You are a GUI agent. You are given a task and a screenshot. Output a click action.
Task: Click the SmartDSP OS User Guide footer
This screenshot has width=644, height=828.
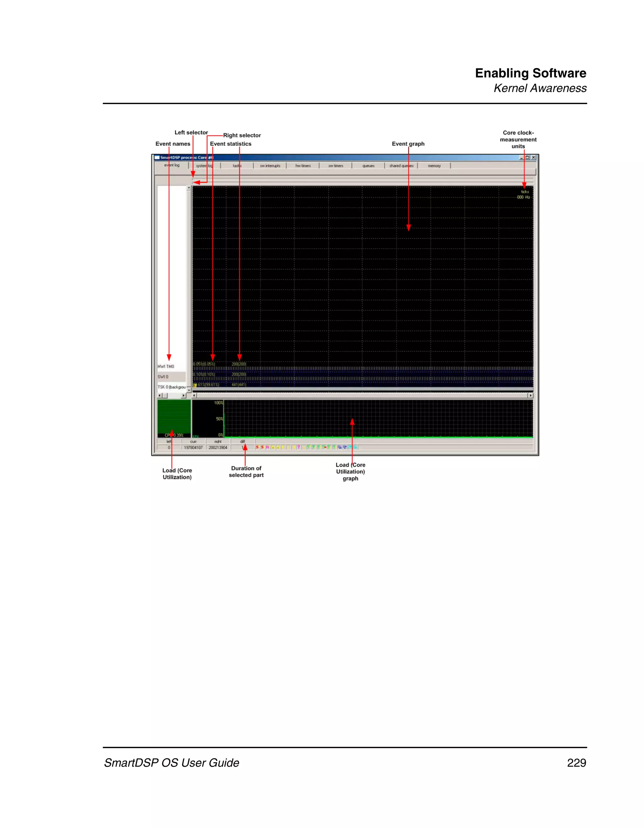point(172,763)
